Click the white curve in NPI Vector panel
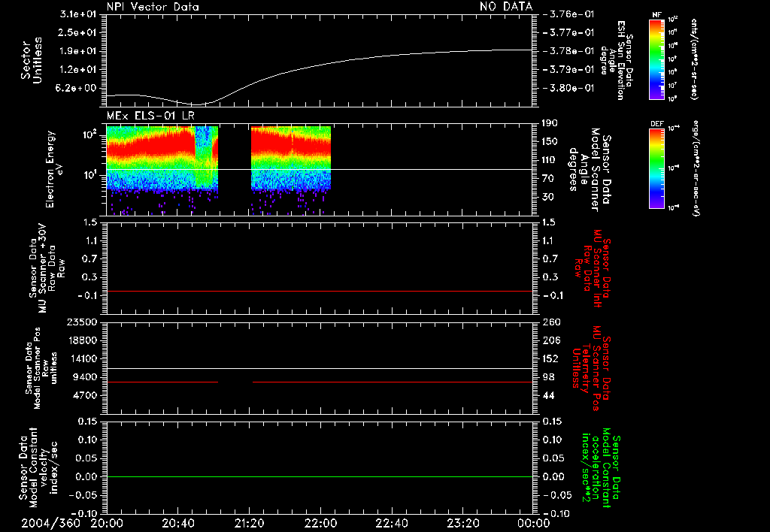Screen dimensions: 770x532 pos(319,65)
